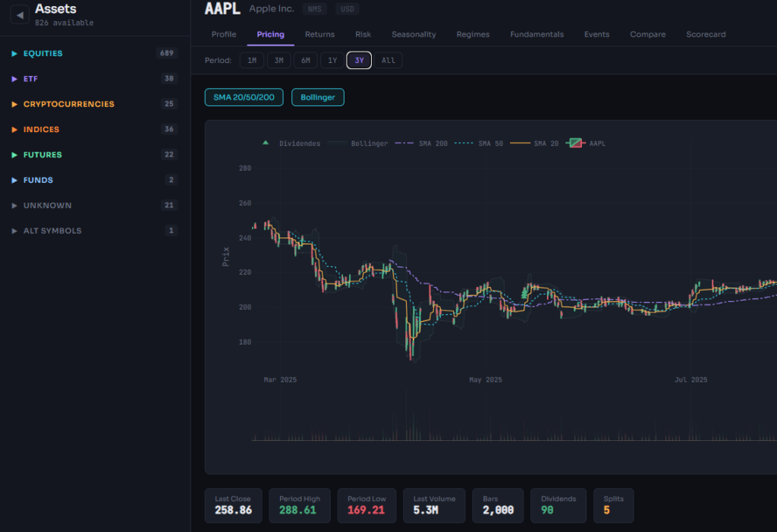This screenshot has width=777, height=532.
Task: Expand the ETF category arrow
Action: click(x=14, y=79)
